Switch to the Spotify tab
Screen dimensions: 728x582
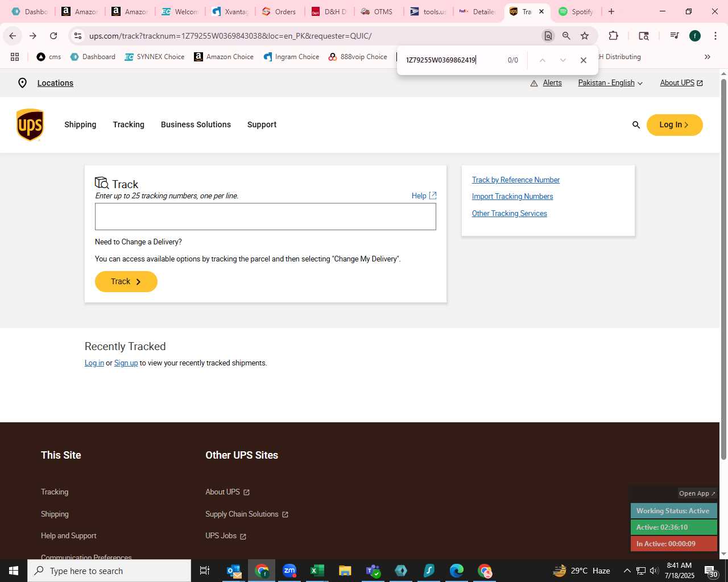click(x=576, y=11)
